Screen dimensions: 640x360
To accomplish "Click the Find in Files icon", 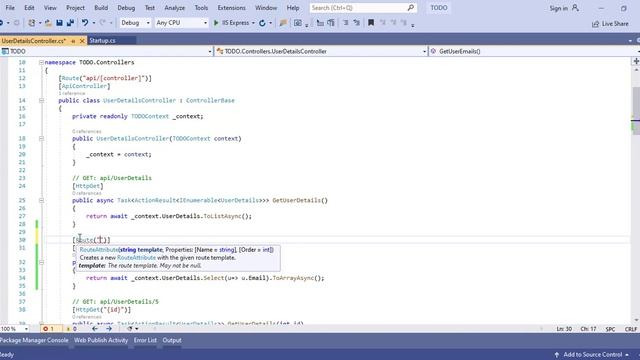I will [x=283, y=23].
